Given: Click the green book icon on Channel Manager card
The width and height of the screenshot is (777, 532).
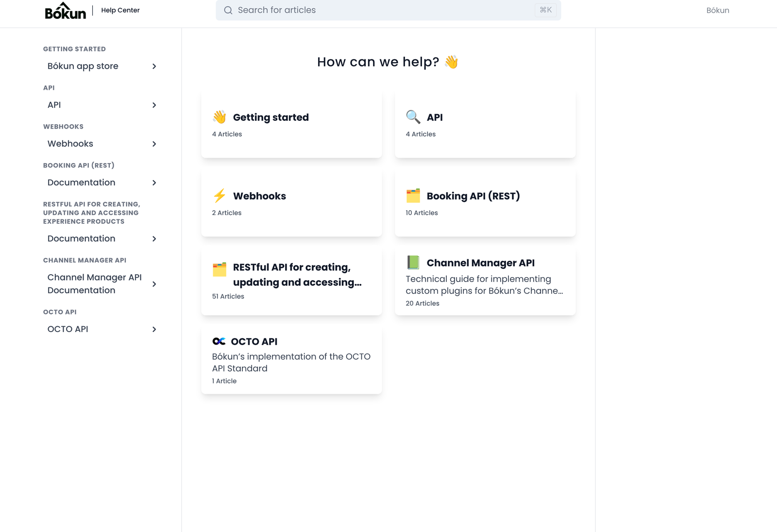Looking at the screenshot, I should [x=413, y=263].
